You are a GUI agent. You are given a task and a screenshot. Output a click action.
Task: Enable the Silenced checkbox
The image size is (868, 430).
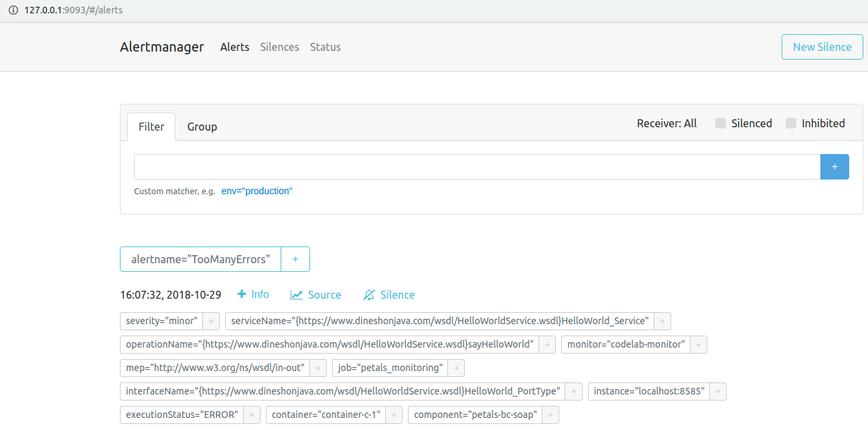click(x=721, y=123)
